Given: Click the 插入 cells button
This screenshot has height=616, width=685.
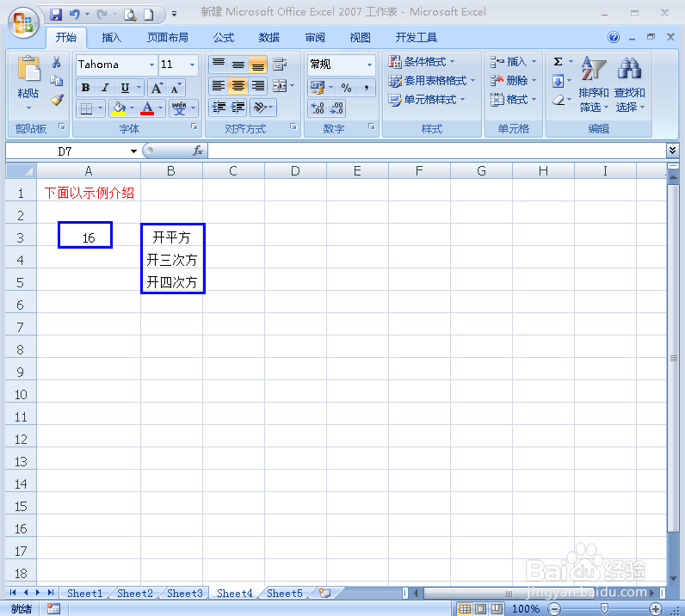Looking at the screenshot, I should [513, 62].
